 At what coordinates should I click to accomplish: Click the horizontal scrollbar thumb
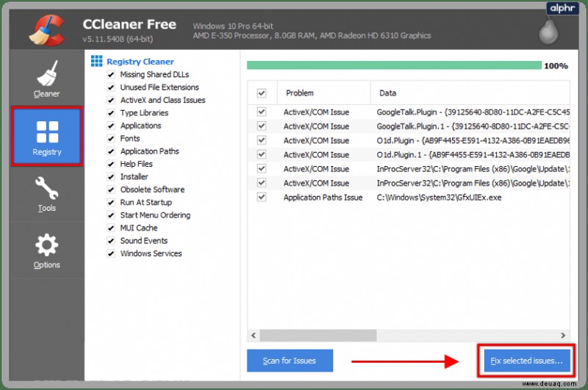(x=318, y=336)
